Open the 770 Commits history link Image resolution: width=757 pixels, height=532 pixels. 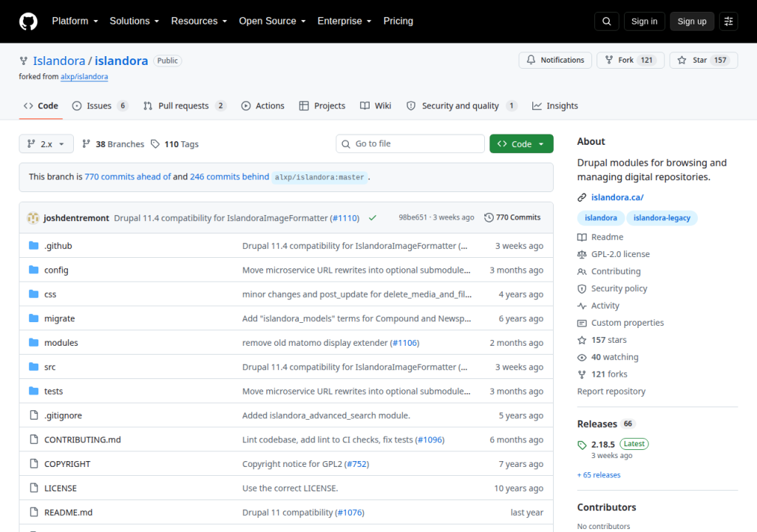click(512, 218)
